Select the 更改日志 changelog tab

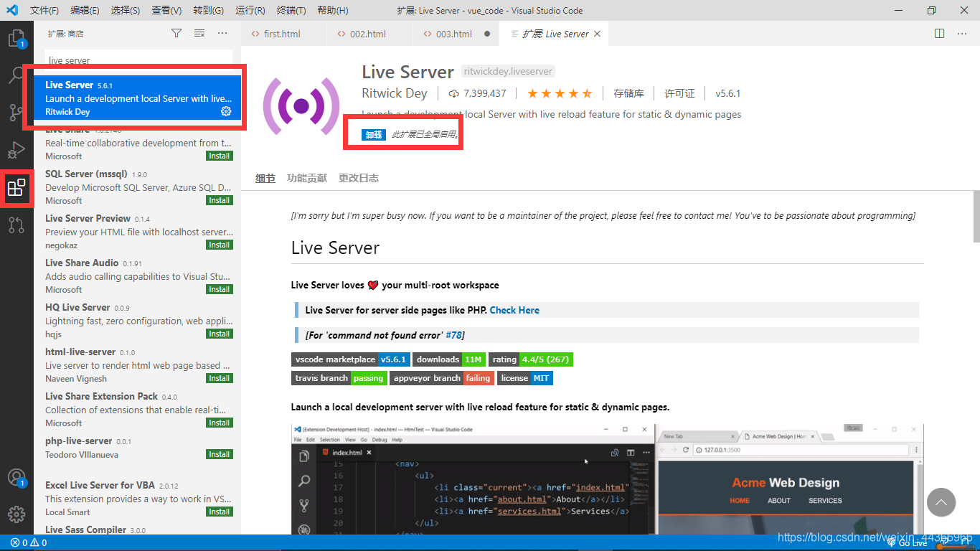[x=359, y=178]
